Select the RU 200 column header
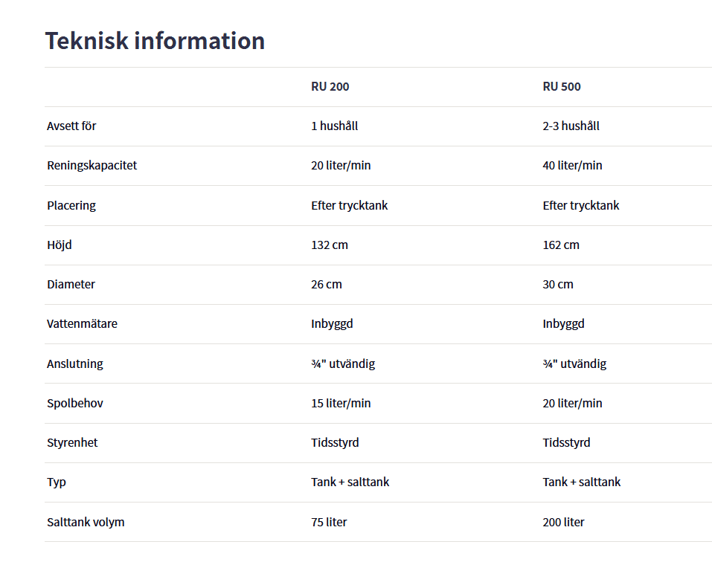 tap(330, 86)
